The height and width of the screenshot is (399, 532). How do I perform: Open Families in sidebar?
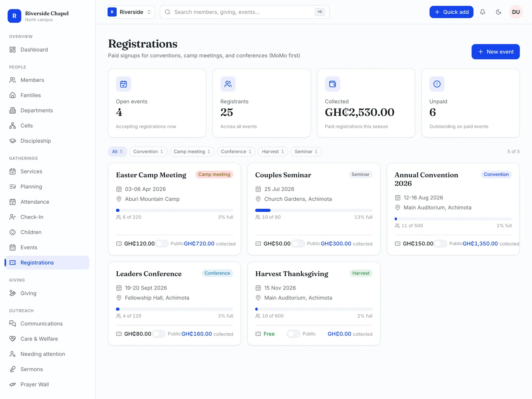pyautogui.click(x=47, y=95)
